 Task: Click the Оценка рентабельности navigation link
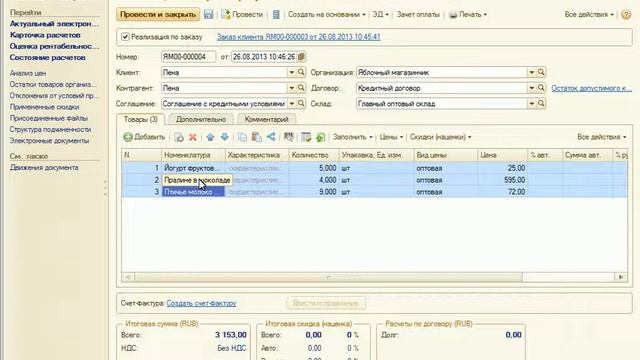54,46
